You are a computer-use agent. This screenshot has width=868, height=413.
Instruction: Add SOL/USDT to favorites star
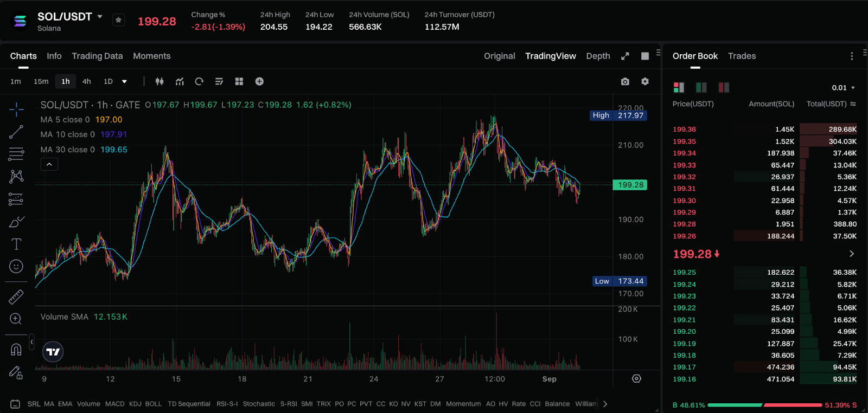tap(118, 21)
